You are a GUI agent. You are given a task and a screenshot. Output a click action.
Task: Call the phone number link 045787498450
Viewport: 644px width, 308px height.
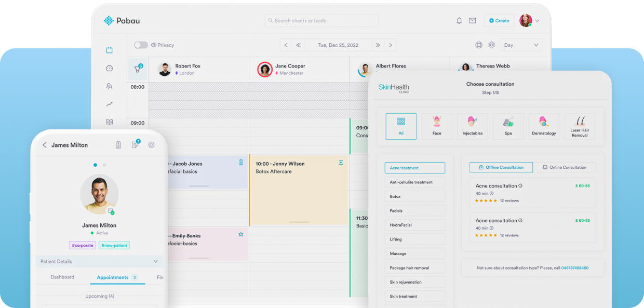coord(575,268)
